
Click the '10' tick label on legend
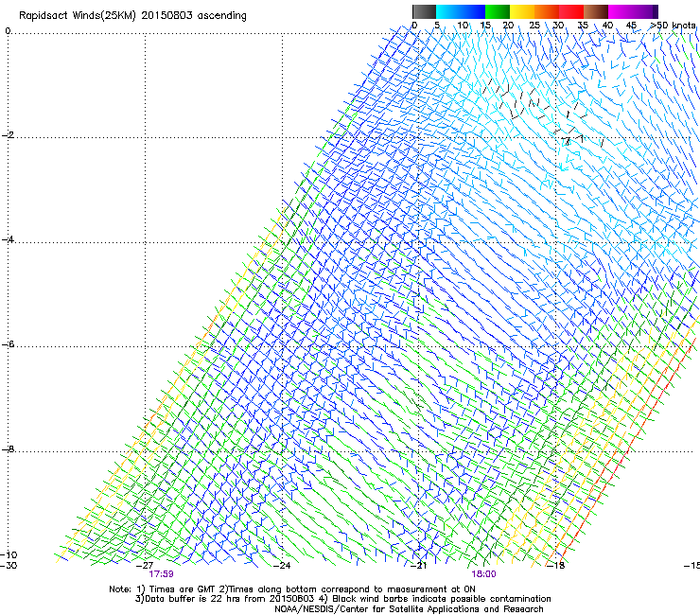[x=463, y=26]
